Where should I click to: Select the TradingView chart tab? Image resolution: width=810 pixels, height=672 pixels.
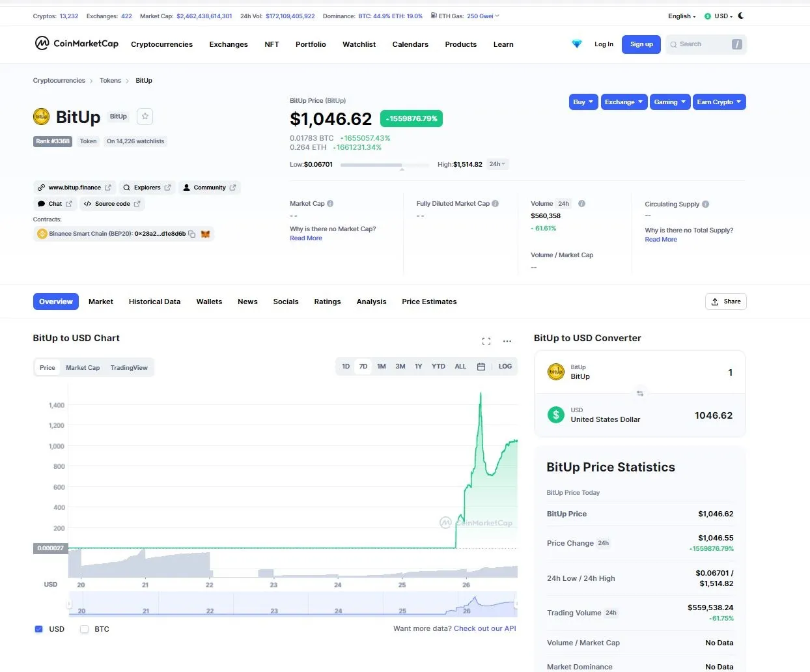[x=129, y=368]
